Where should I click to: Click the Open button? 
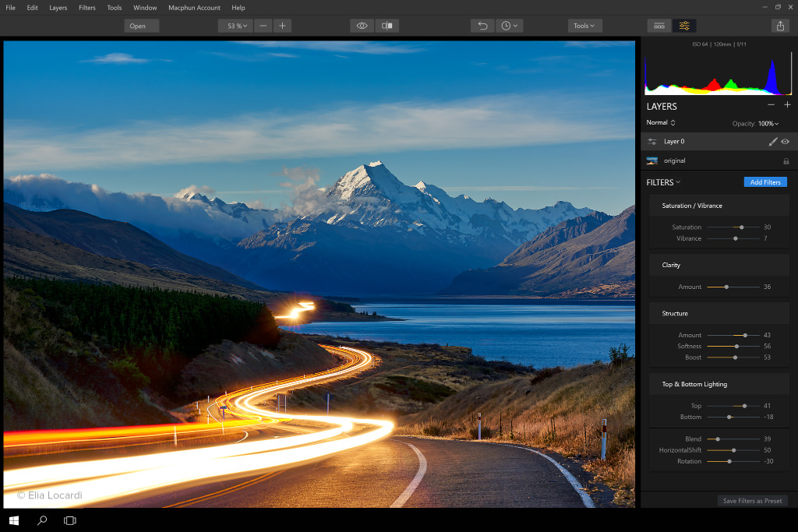coord(142,26)
